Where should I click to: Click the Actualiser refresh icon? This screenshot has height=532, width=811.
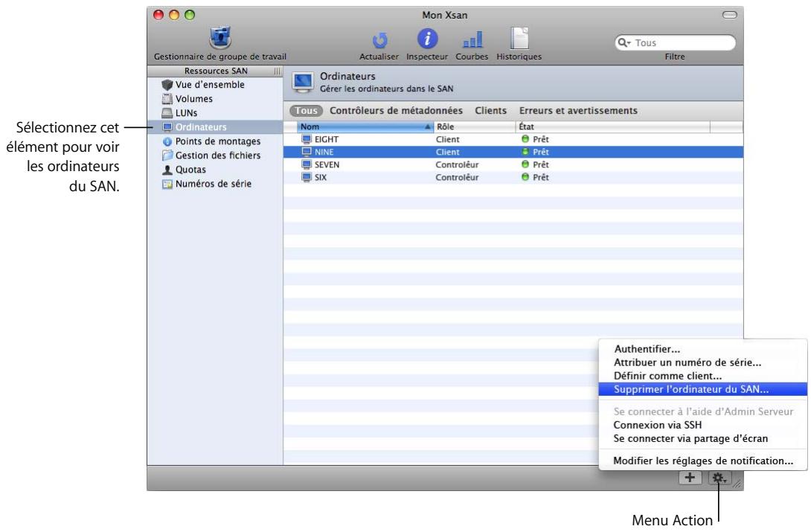coord(379,40)
